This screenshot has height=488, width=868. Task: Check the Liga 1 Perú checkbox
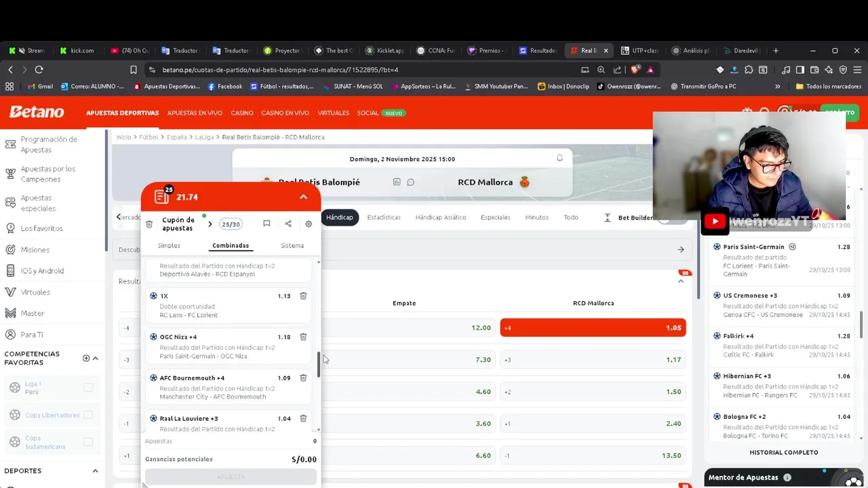88,388
